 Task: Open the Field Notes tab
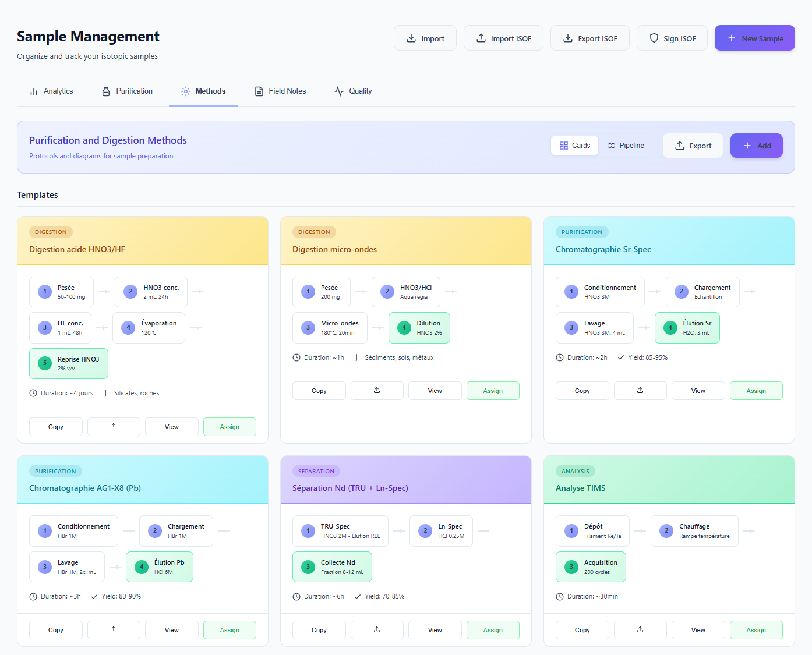click(x=280, y=91)
